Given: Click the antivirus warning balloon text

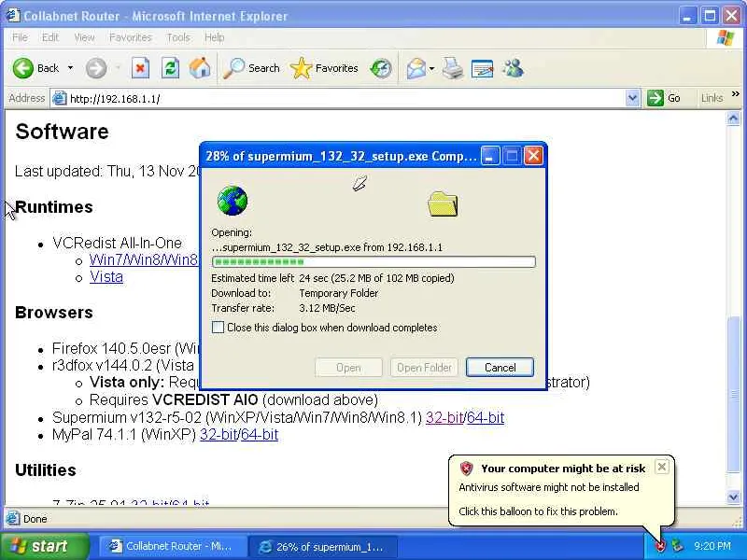Looking at the screenshot, I should pyautogui.click(x=549, y=487).
